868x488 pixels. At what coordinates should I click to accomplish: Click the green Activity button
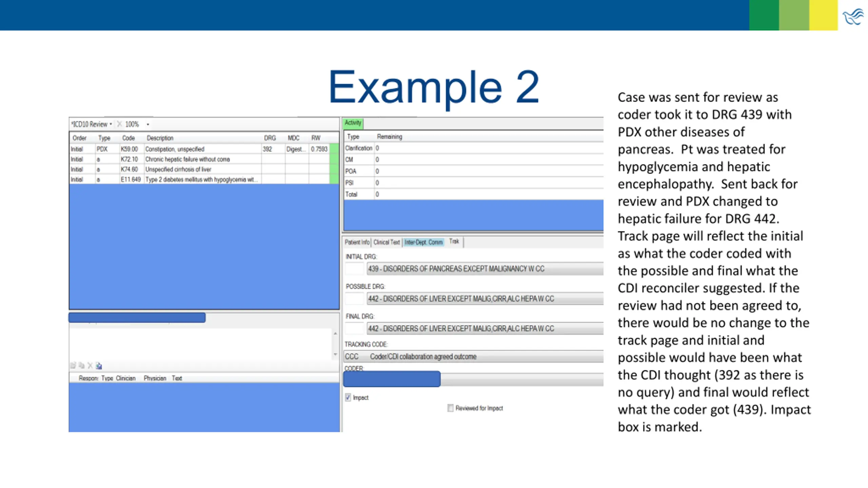(353, 123)
